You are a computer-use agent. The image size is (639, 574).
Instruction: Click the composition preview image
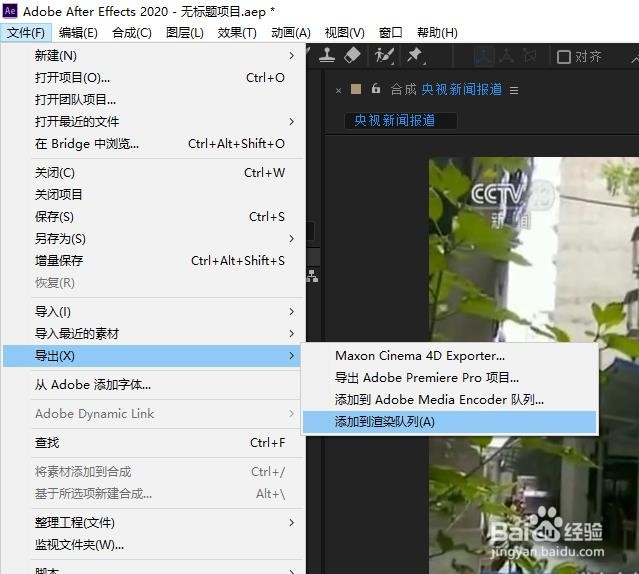click(534, 365)
